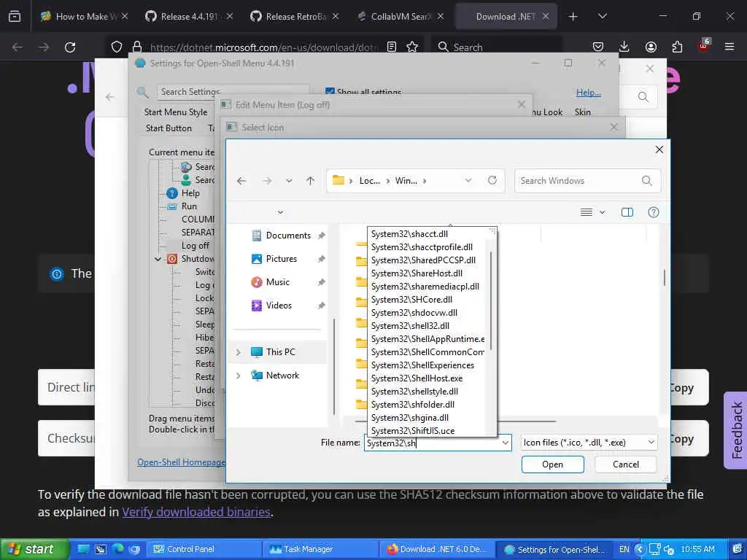Switch to Start Menu Style tab
Screen dimensions: 747x560
(x=176, y=112)
